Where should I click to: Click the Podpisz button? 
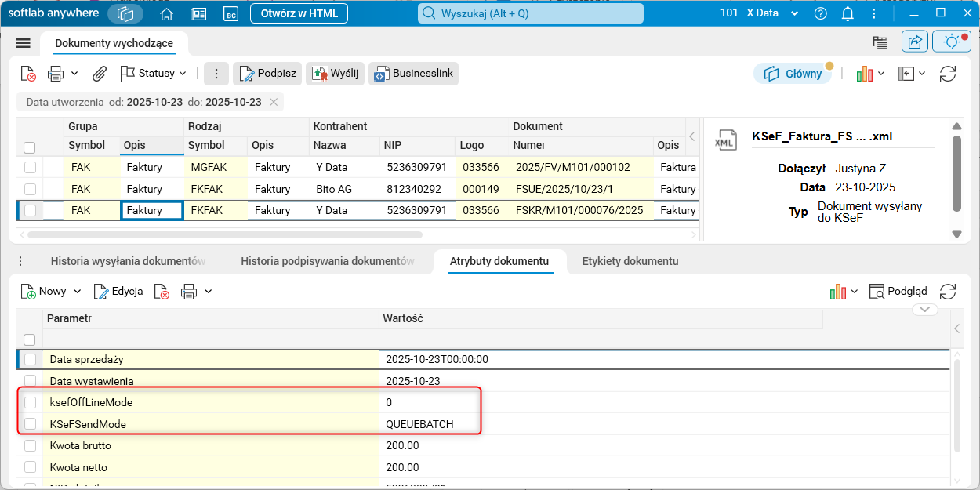[267, 74]
